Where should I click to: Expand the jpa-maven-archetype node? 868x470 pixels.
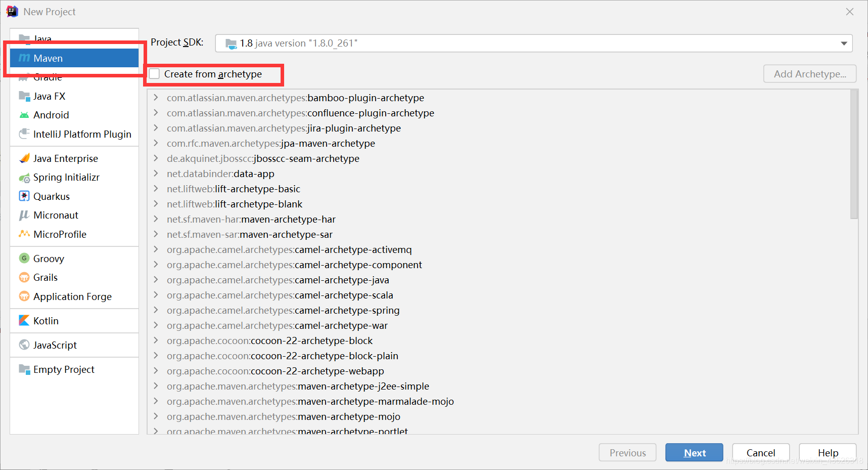click(x=156, y=143)
